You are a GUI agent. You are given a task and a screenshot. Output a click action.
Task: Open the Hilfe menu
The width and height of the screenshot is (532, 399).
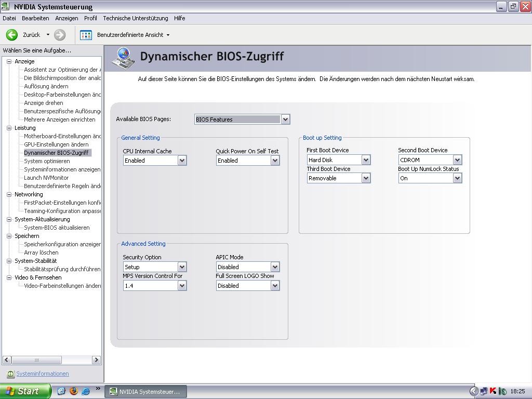pyautogui.click(x=179, y=18)
